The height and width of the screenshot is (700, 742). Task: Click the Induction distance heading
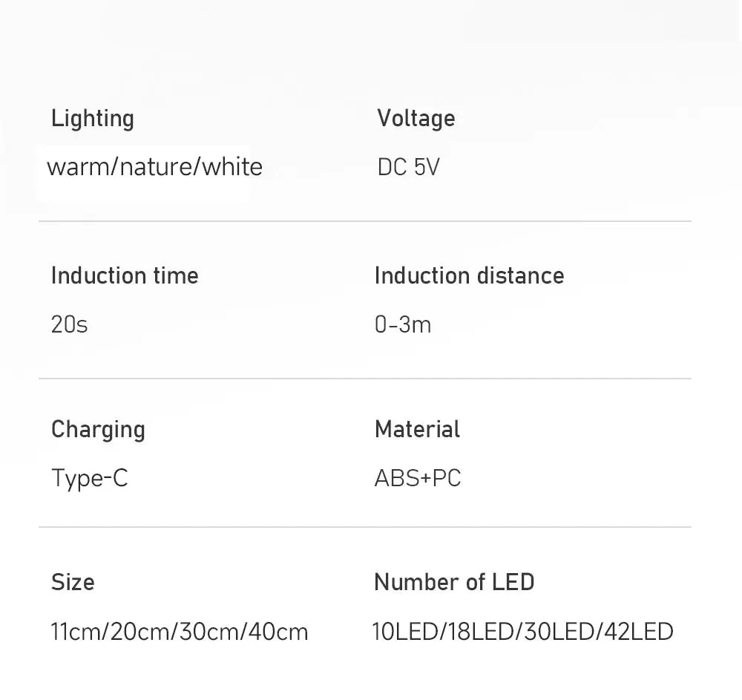tap(469, 276)
